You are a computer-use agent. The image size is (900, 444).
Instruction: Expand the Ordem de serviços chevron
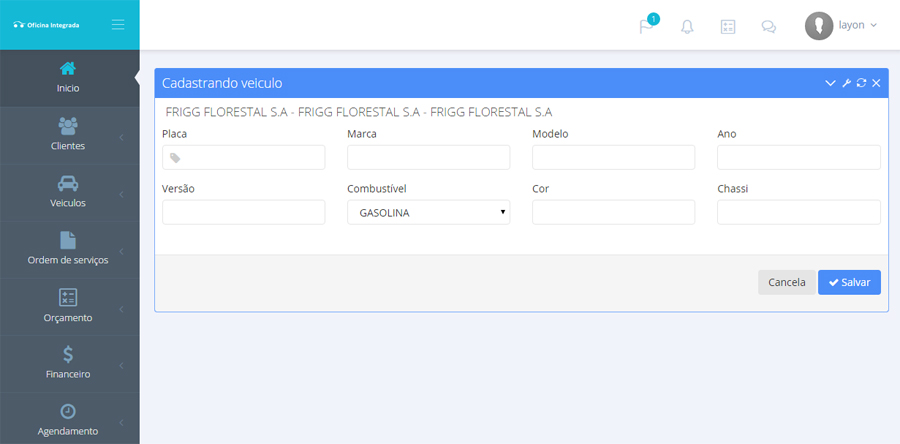pos(122,252)
